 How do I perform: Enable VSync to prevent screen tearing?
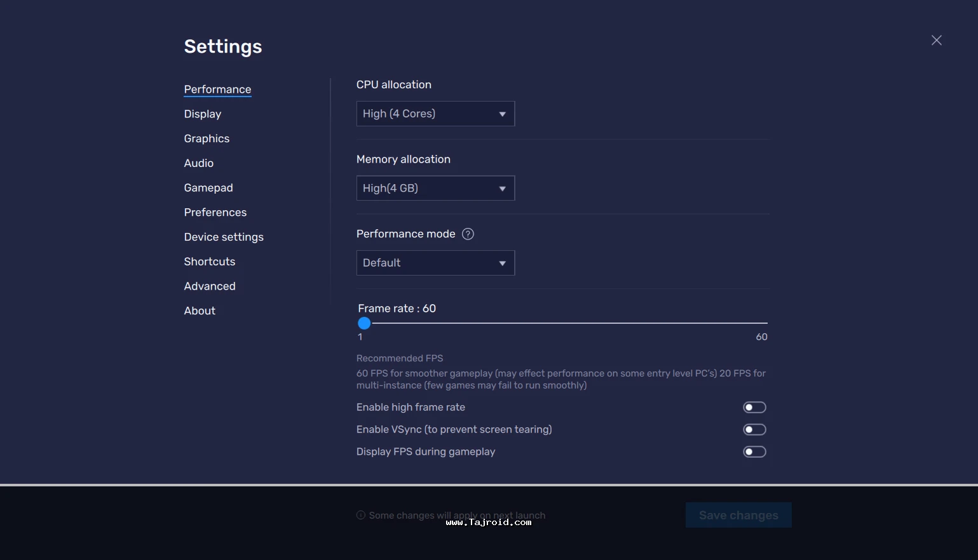[x=754, y=430]
